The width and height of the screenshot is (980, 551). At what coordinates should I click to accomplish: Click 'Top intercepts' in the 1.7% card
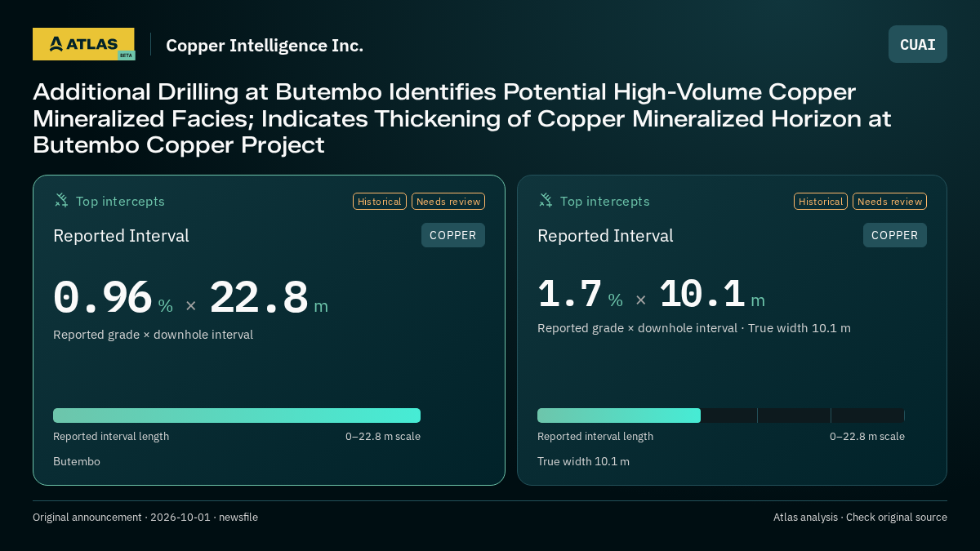(x=605, y=201)
